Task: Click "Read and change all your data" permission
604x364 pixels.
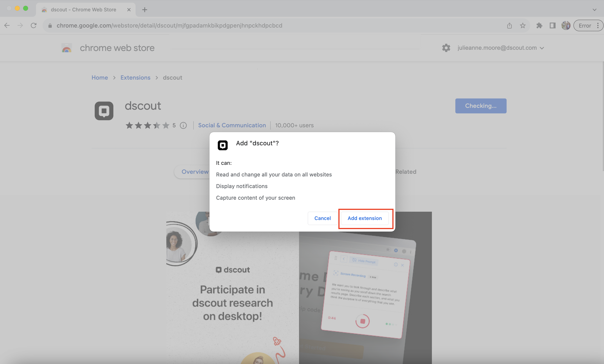Action: tap(274, 175)
